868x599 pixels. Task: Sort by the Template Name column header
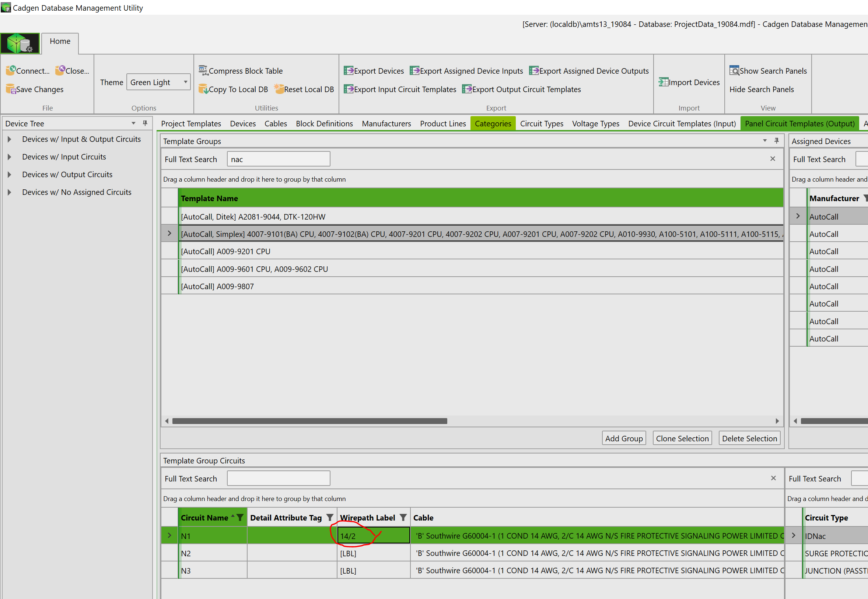pos(481,198)
